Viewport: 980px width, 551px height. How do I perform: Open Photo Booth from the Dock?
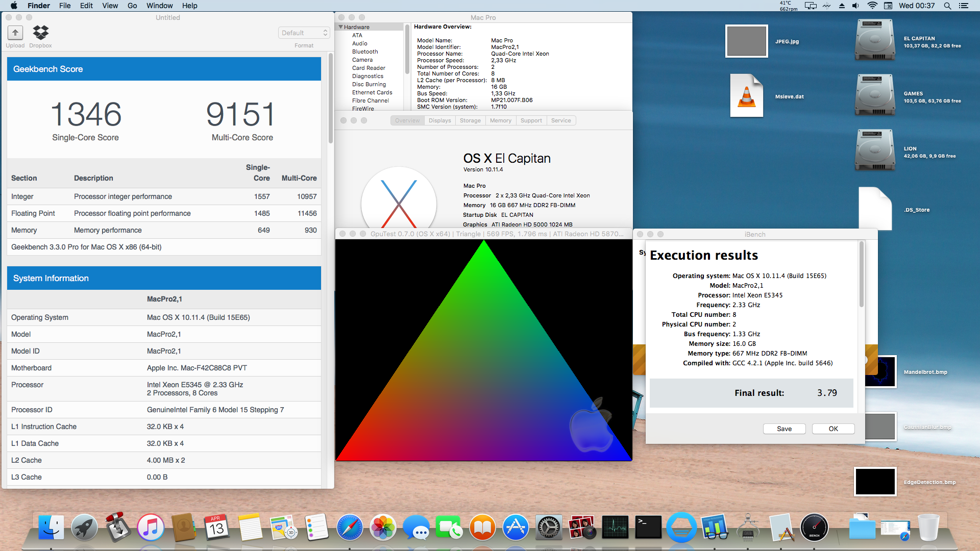click(582, 527)
